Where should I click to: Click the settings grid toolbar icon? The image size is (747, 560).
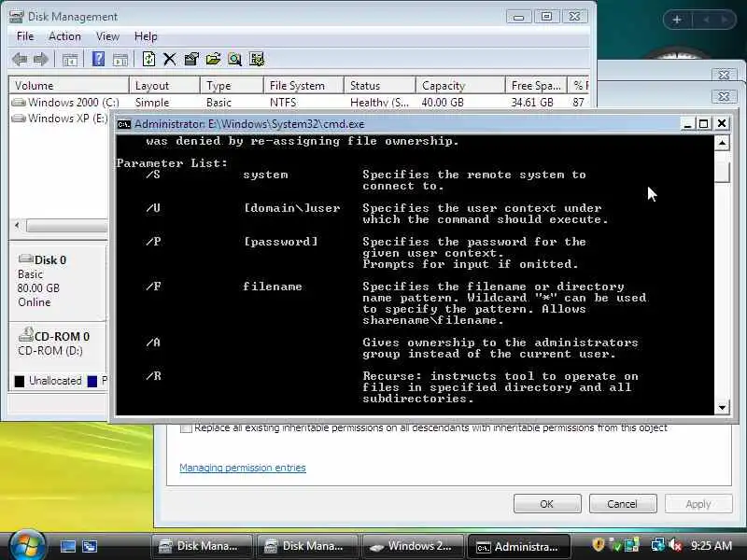pos(257,60)
